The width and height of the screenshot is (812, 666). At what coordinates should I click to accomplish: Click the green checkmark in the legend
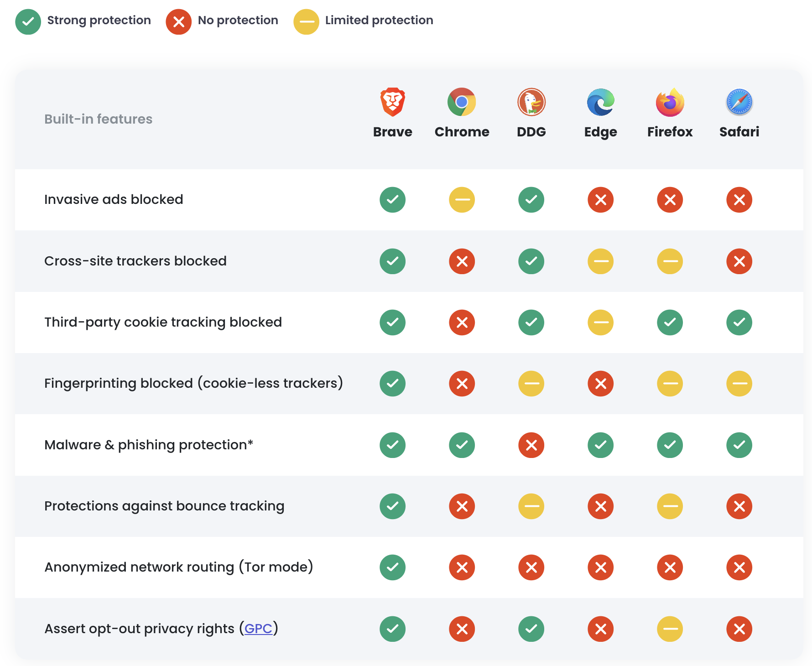[28, 21]
